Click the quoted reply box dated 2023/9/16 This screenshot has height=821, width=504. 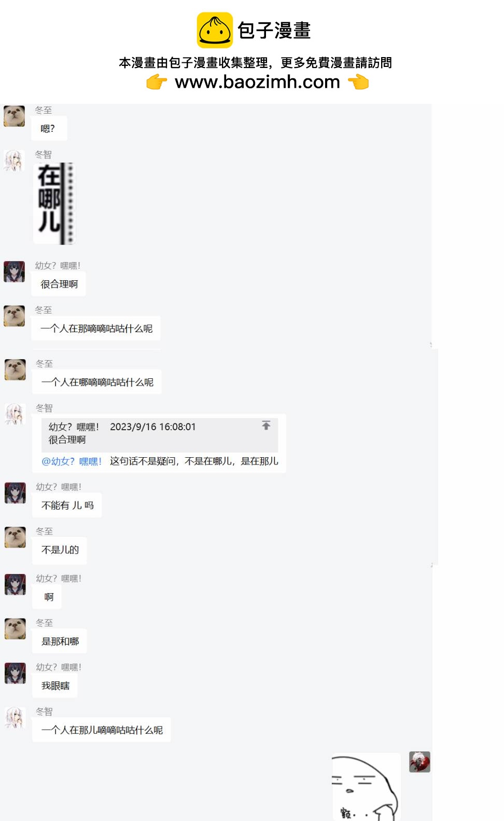click(160, 435)
